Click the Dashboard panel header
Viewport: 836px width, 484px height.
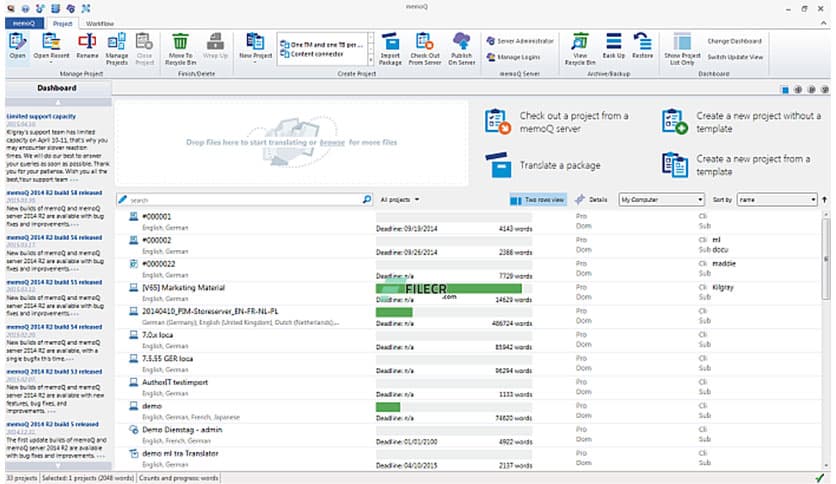[x=58, y=88]
